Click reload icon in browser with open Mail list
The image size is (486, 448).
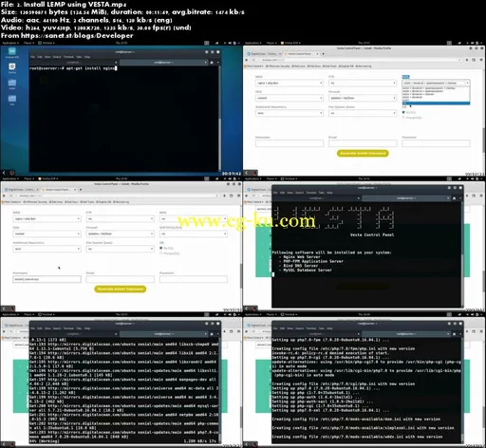253,60
